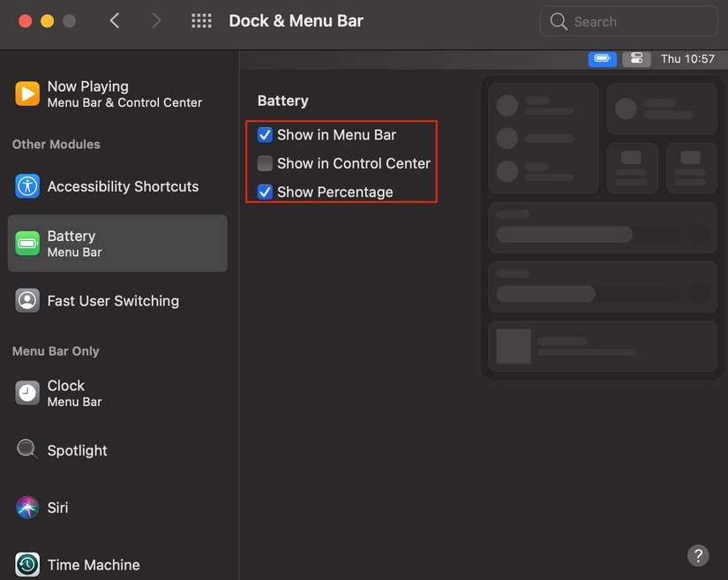The width and height of the screenshot is (728, 580).
Task: Click the Other Modules header
Action: pyautogui.click(x=56, y=144)
